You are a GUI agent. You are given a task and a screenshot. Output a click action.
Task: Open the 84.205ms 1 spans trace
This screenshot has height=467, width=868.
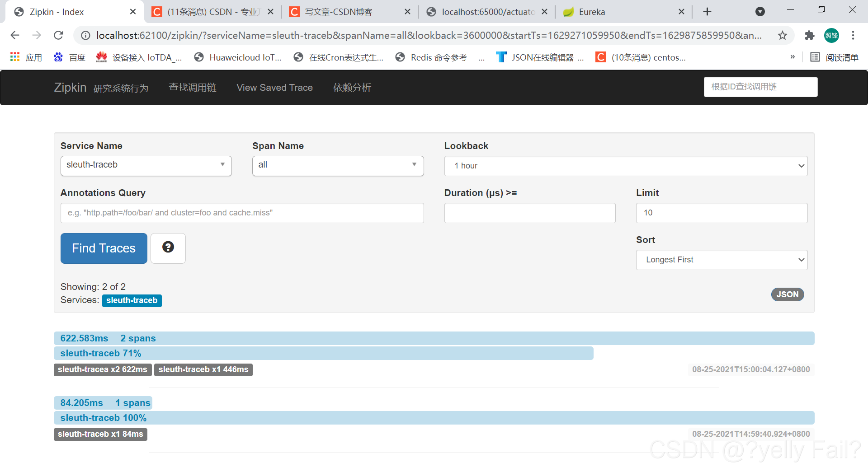(103, 403)
